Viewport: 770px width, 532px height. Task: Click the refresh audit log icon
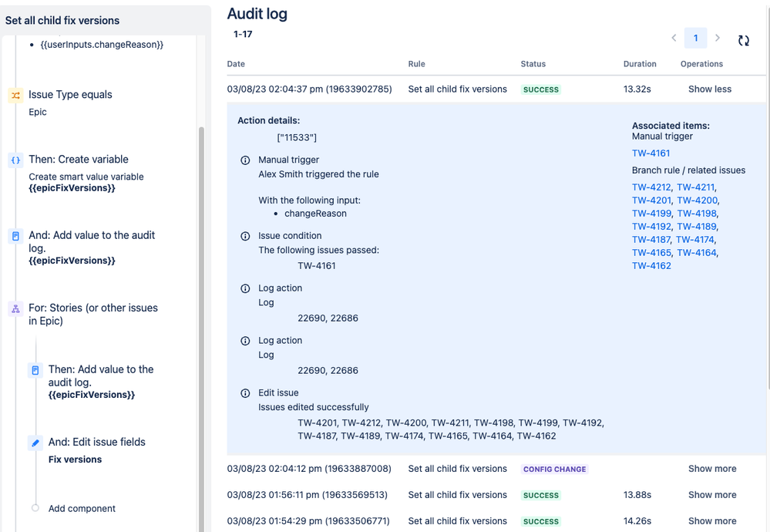pos(744,41)
